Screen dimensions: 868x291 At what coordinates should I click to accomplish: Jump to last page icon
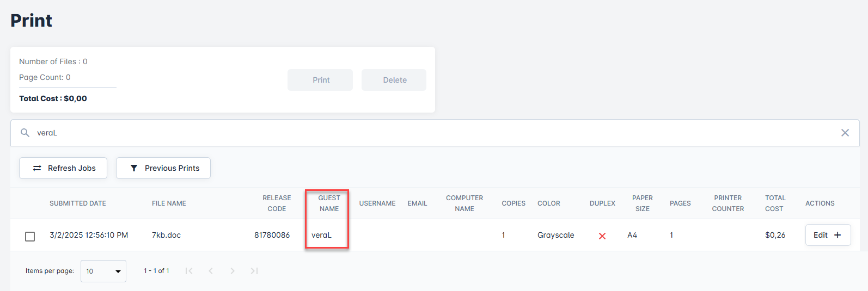tap(254, 271)
